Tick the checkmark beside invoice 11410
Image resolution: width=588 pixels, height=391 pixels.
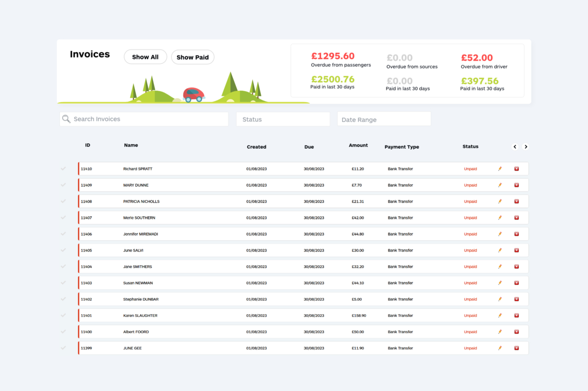pos(63,168)
